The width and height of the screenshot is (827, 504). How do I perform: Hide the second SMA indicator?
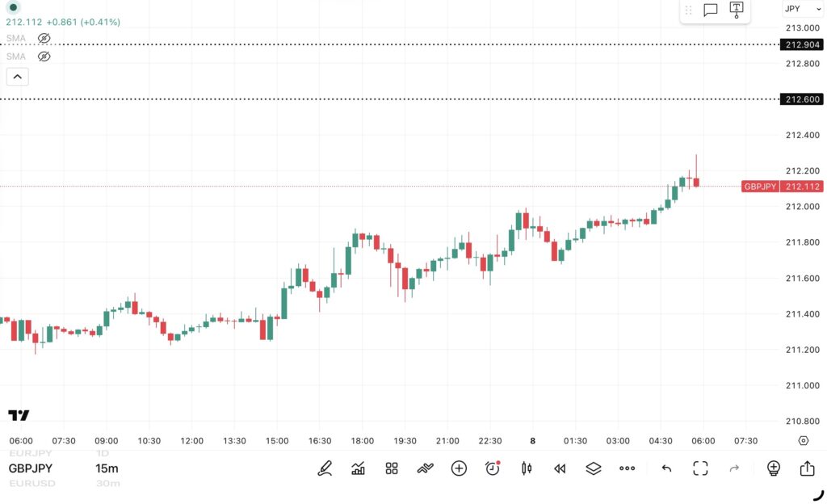44,56
